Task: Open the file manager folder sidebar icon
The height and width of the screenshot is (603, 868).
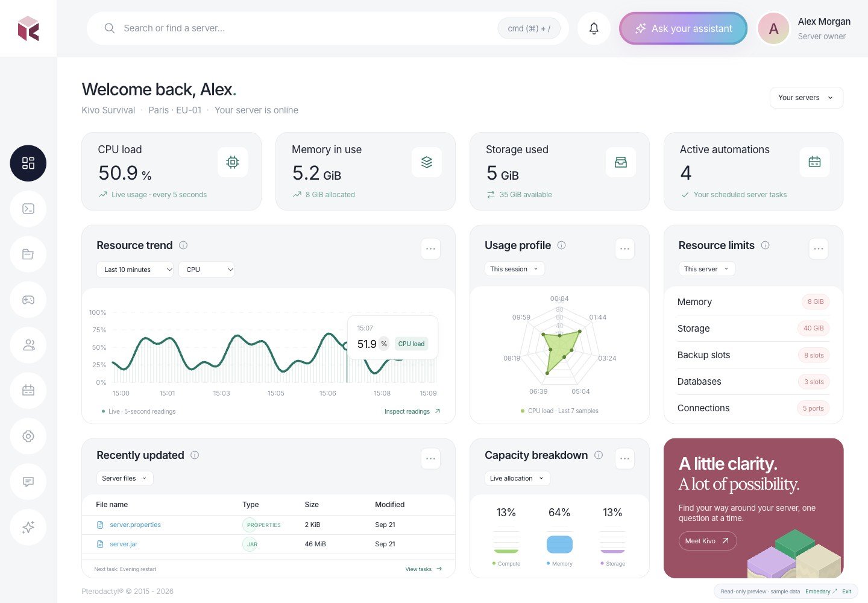Action: 28,254
